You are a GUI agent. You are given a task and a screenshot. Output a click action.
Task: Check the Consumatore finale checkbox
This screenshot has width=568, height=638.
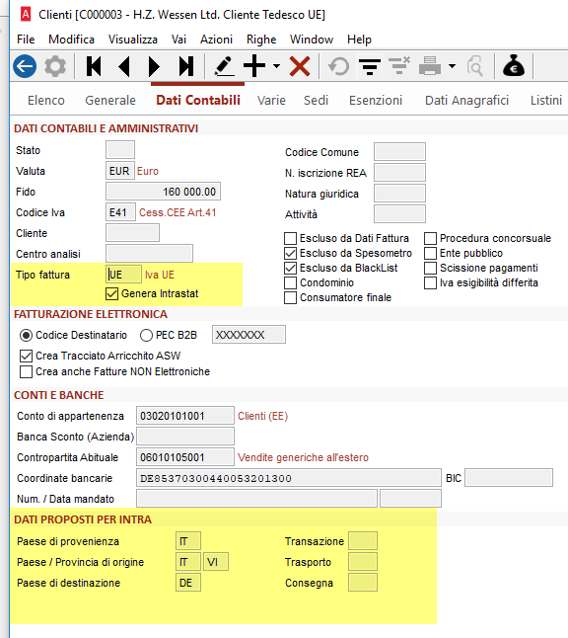coord(290,297)
